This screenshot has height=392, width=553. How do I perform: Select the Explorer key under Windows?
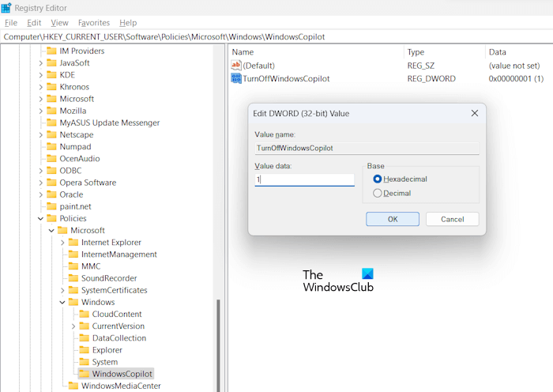tap(107, 350)
